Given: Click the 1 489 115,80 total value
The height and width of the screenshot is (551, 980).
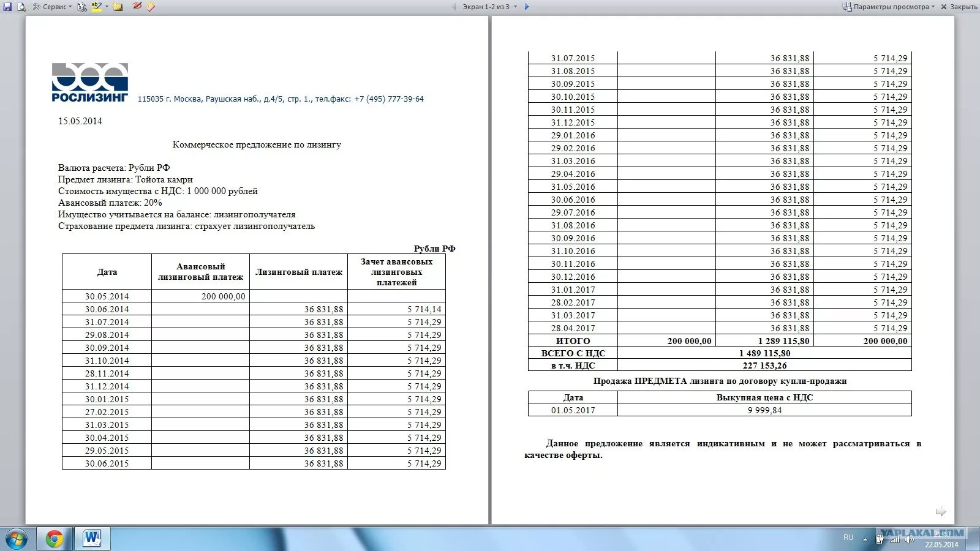Looking at the screenshot, I should pos(764,353).
